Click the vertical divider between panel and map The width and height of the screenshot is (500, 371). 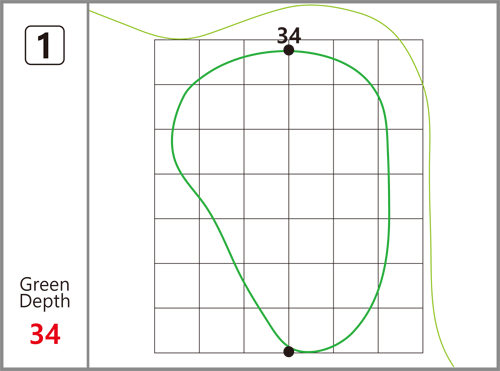pyautogui.click(x=88, y=185)
